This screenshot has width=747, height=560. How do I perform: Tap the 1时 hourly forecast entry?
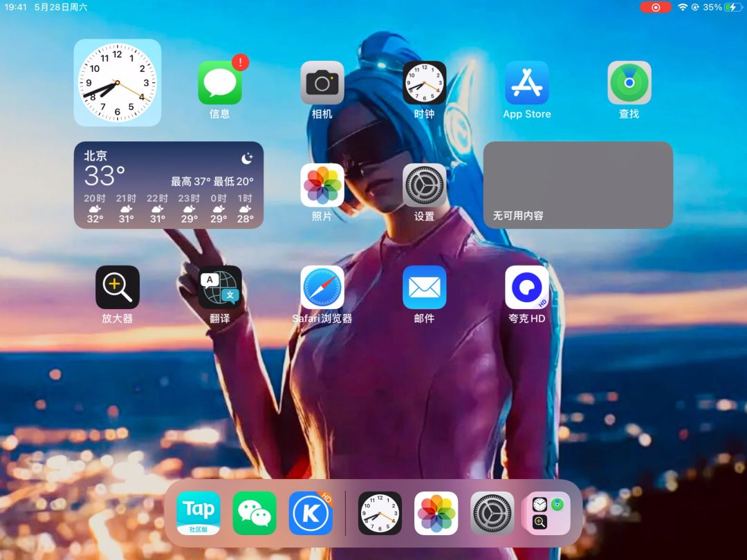tap(245, 208)
